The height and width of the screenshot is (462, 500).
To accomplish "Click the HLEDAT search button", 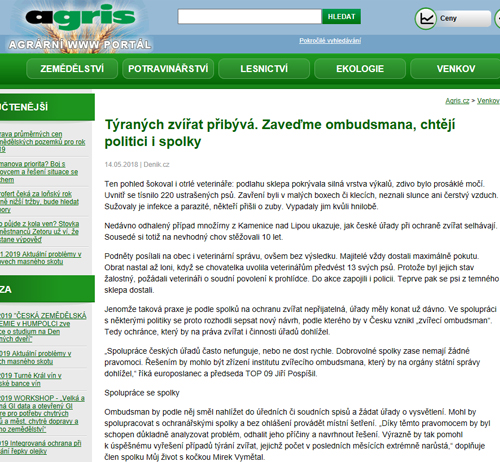I will (x=341, y=16).
